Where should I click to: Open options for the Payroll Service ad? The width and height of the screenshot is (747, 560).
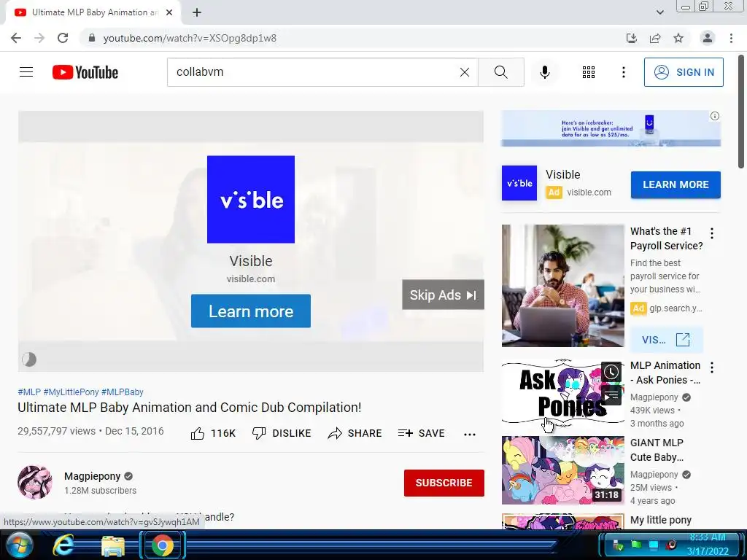(x=712, y=233)
